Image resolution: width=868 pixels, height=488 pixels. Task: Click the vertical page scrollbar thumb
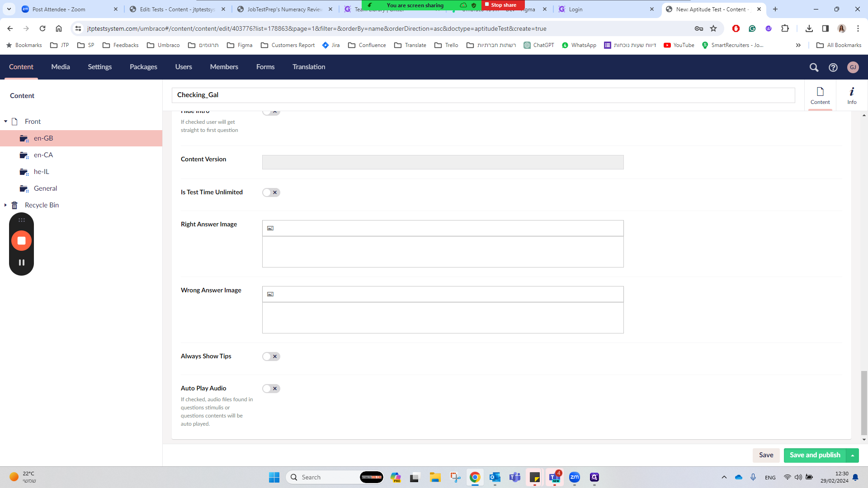864,403
